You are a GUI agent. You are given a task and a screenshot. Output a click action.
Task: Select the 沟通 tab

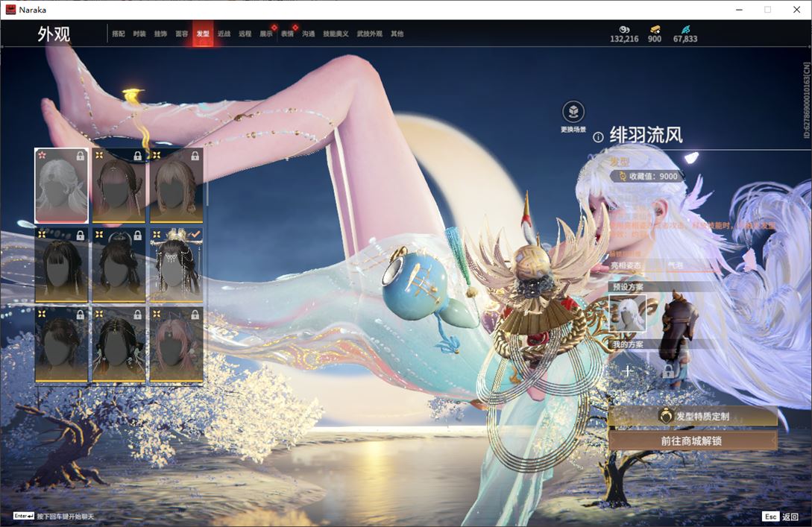pyautogui.click(x=309, y=34)
